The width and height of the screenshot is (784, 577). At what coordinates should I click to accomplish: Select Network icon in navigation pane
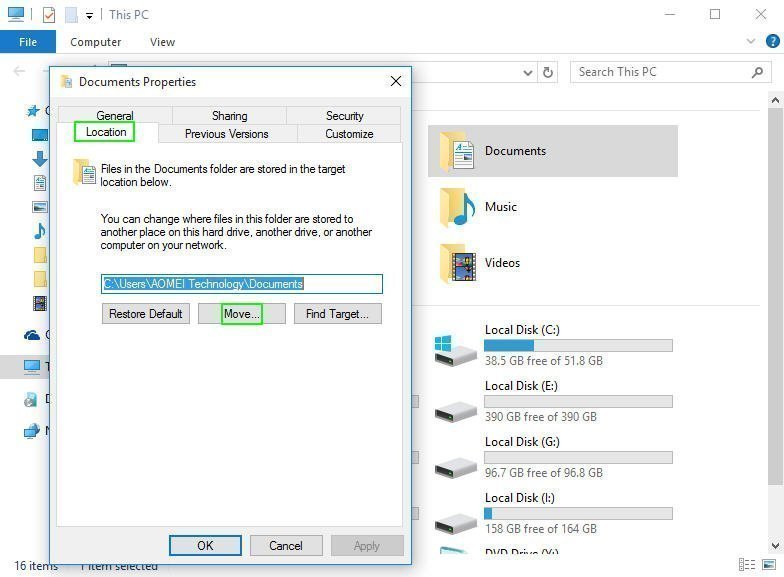[x=32, y=430]
